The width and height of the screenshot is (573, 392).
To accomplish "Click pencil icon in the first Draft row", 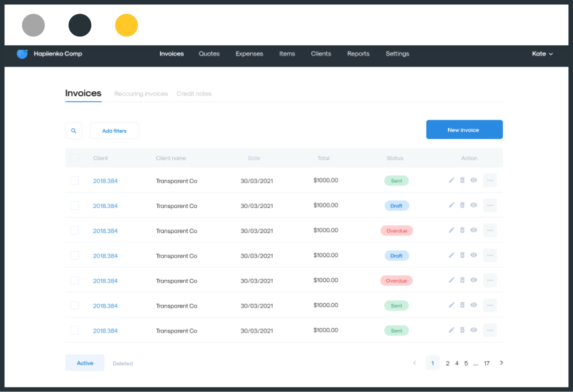I will coord(451,205).
